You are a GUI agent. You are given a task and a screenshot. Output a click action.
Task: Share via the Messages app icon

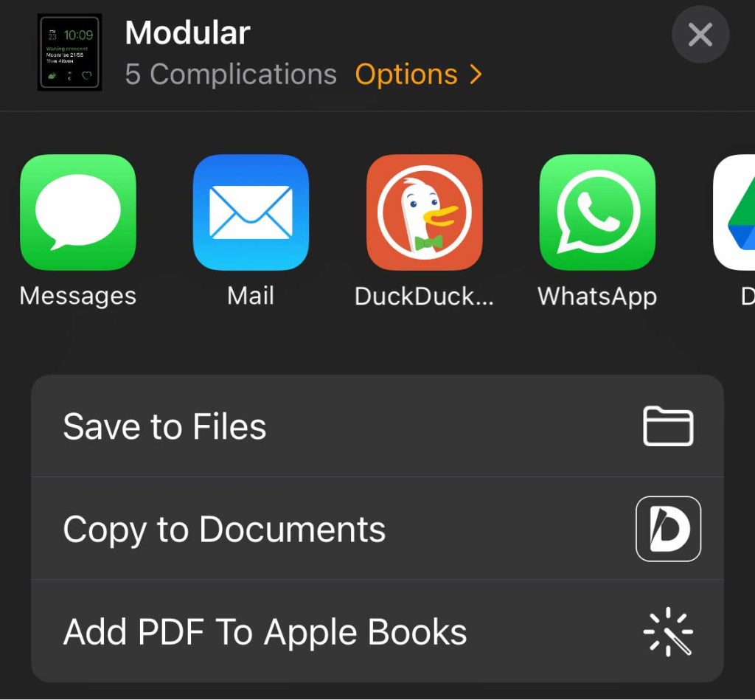78,212
